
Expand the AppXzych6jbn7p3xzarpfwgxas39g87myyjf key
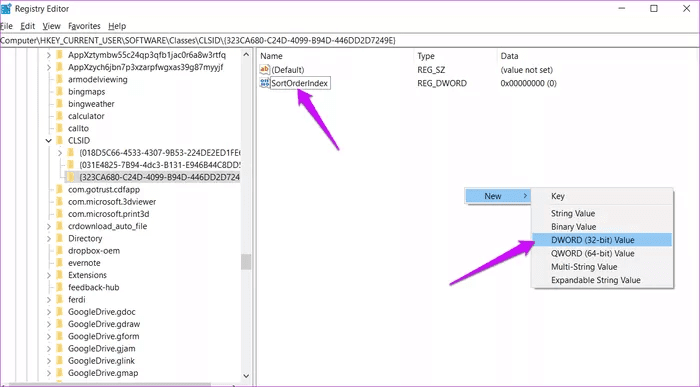point(49,67)
